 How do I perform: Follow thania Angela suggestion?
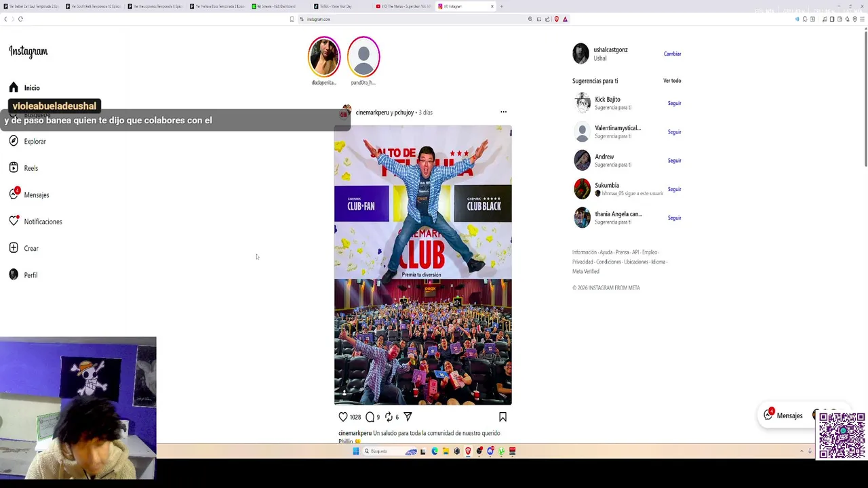[674, 218]
